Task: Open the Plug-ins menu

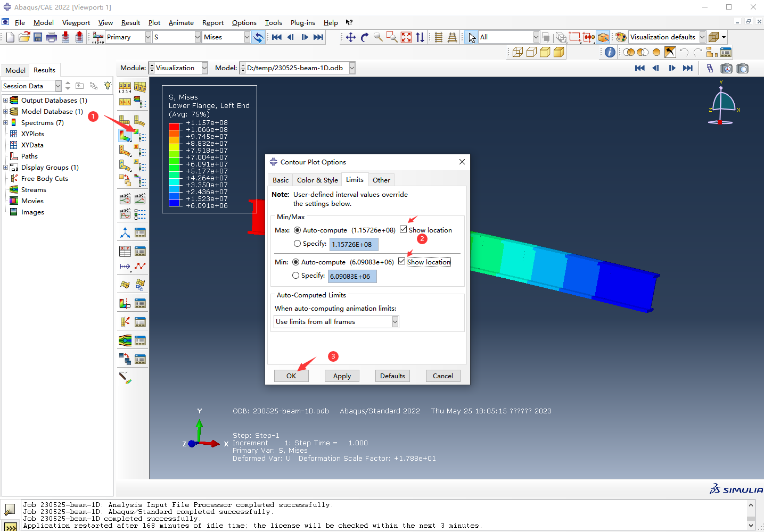Action: [302, 22]
